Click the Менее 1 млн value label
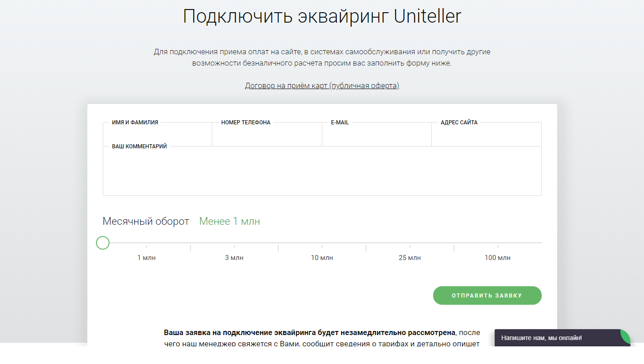 229,221
